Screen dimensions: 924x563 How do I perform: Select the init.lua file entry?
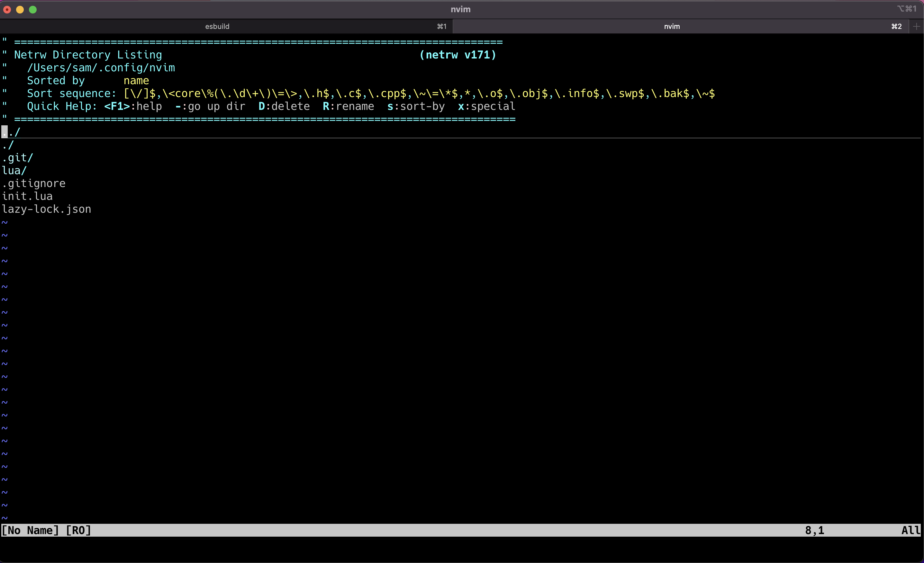[27, 196]
